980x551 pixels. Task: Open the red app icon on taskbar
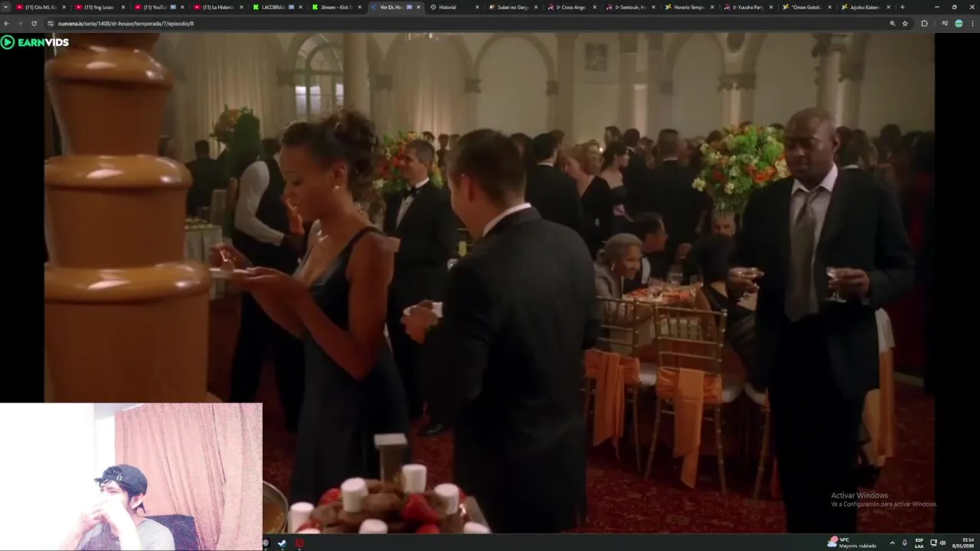[299, 543]
